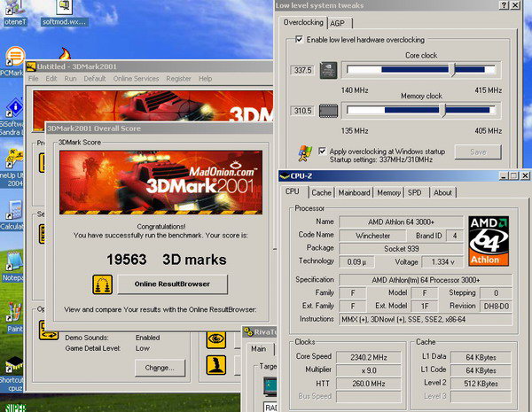Open the File menu in 3DMark2001
This screenshot has height=412, width=532.
(x=34, y=79)
